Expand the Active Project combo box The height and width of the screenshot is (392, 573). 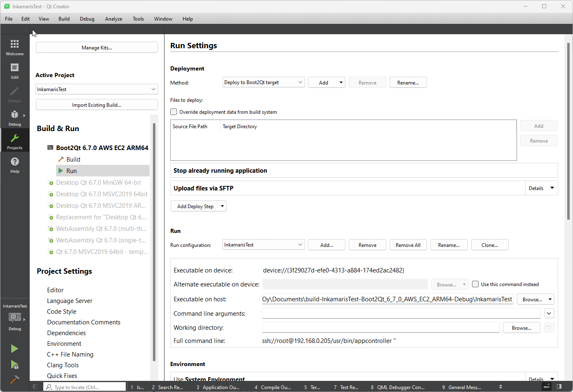[96, 89]
